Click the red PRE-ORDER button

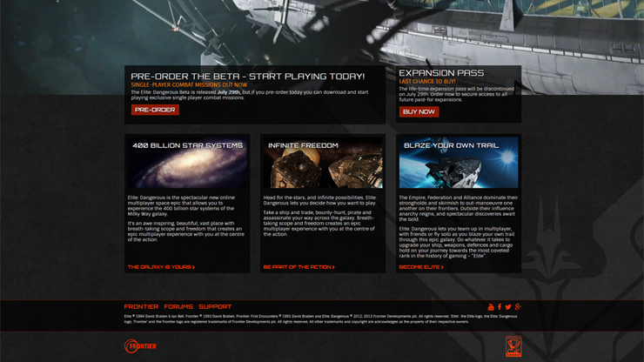pyautogui.click(x=155, y=110)
